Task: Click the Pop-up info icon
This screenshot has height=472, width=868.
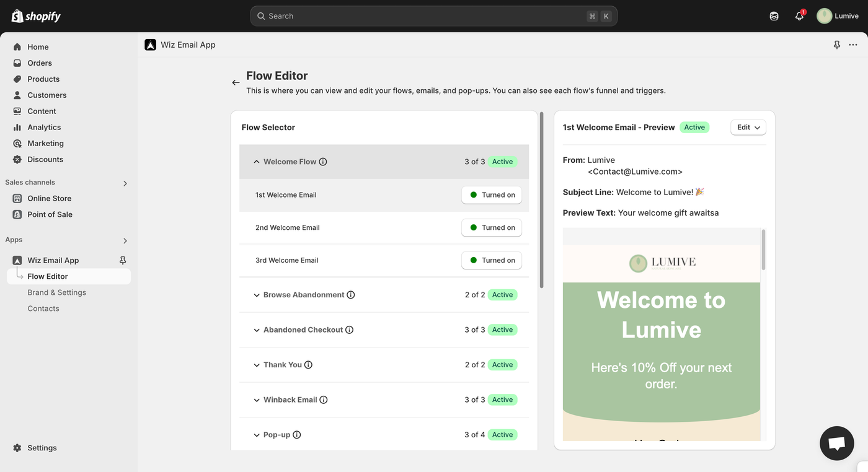Action: click(x=297, y=435)
